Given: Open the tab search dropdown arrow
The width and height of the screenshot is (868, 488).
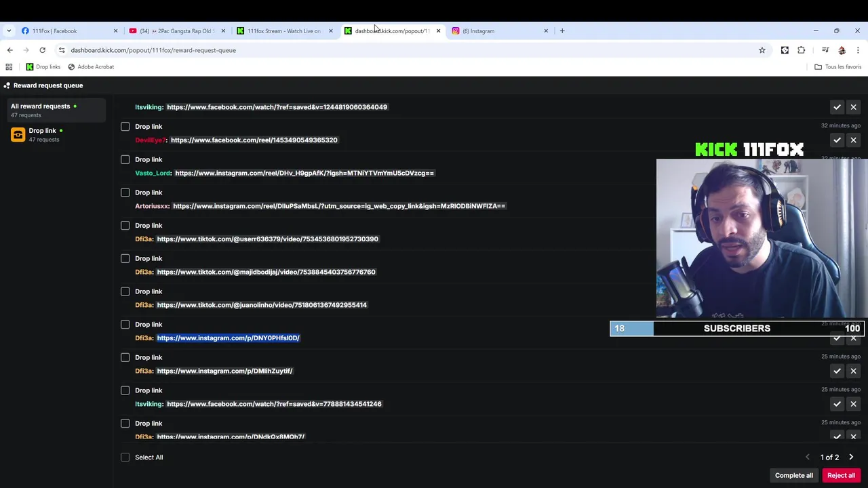Looking at the screenshot, I should tap(9, 30).
